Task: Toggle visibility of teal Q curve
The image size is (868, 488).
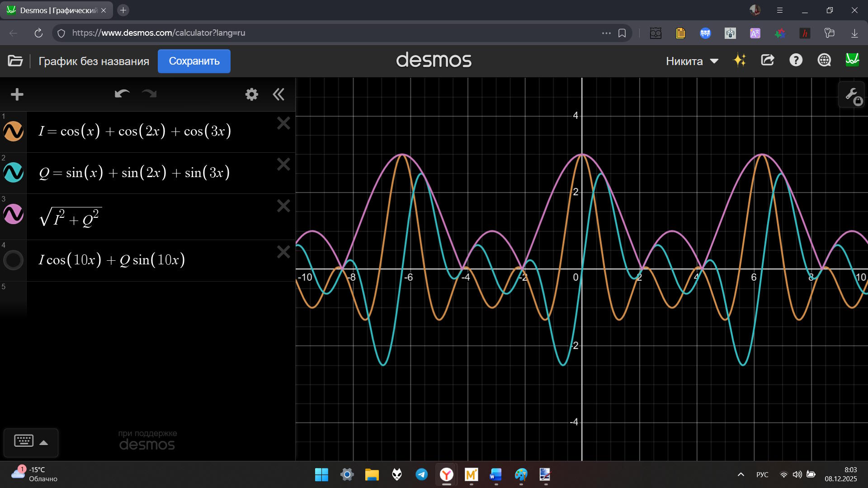Action: point(14,173)
